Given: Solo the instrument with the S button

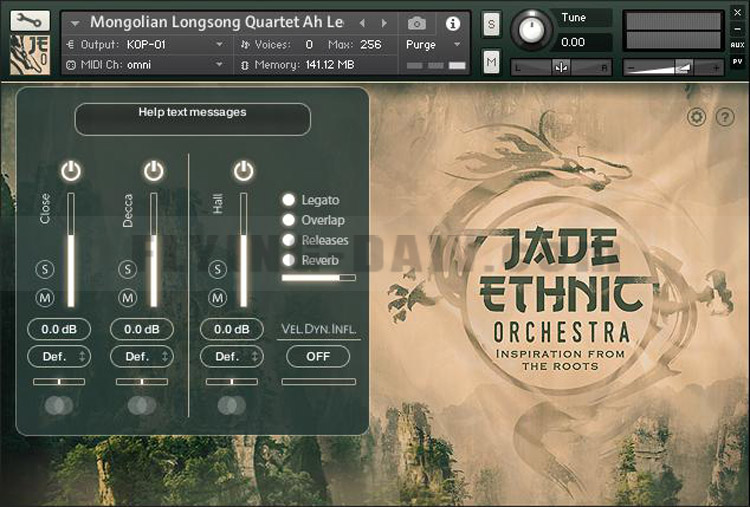Looking at the screenshot, I should (491, 23).
